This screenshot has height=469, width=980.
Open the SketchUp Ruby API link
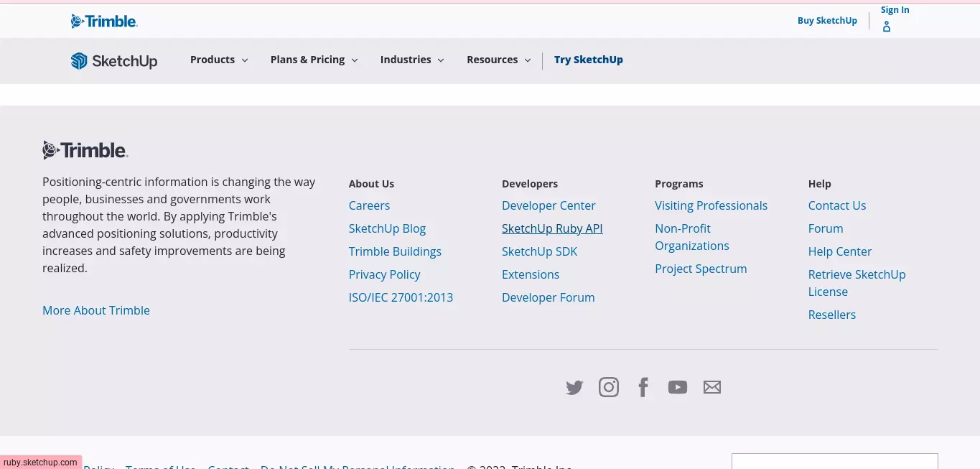click(552, 228)
